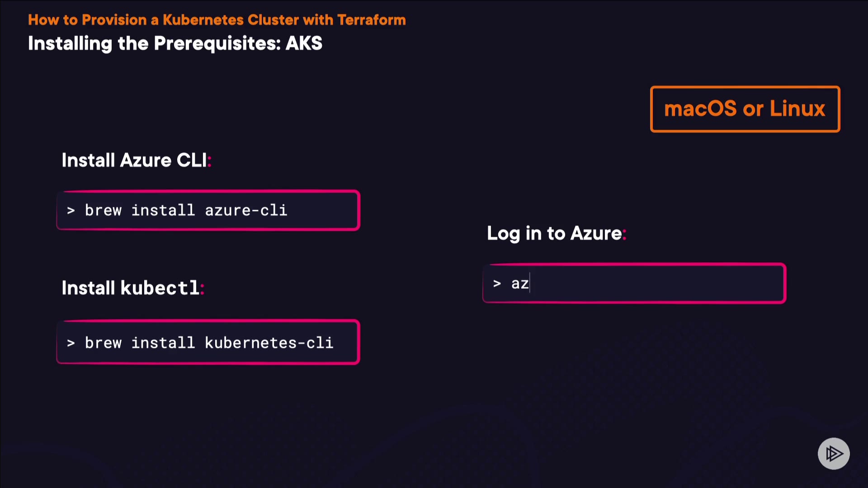Click the brew install kubernetes-cli command box
The height and width of the screenshot is (488, 868).
point(208,343)
